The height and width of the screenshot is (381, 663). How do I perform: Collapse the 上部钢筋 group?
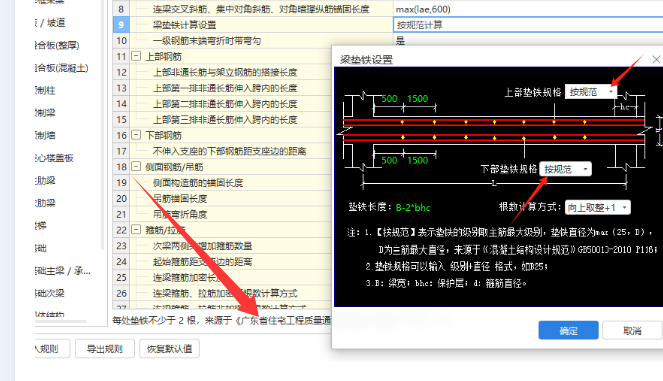click(136, 56)
